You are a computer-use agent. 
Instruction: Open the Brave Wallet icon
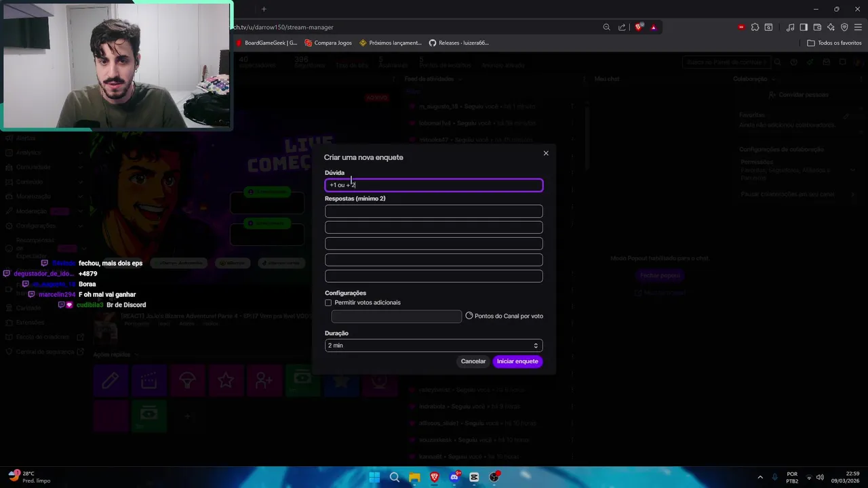[x=817, y=27]
